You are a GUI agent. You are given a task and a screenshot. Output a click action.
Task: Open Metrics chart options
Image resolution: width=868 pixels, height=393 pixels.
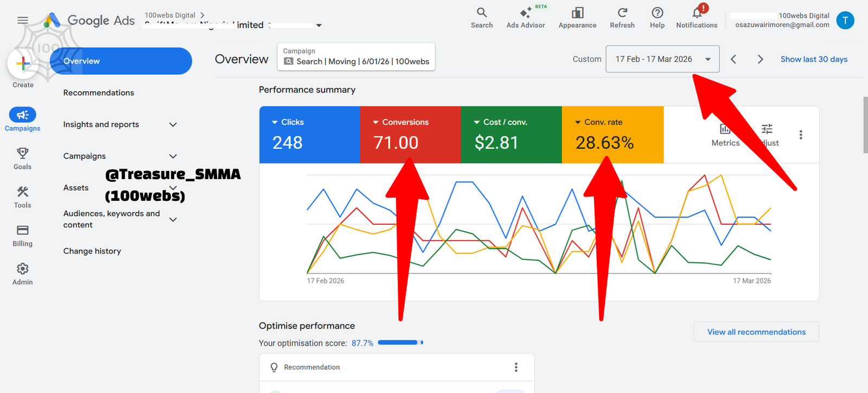coord(725,135)
